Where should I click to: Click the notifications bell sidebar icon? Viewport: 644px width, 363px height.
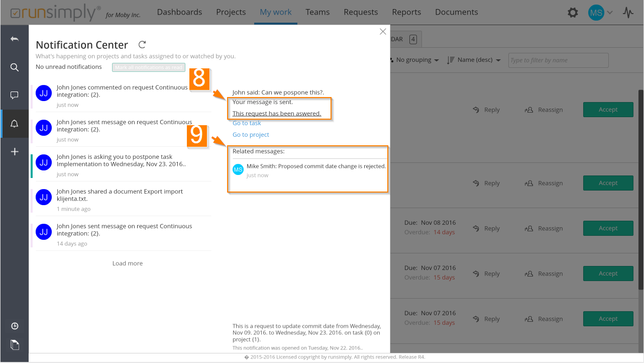pos(15,124)
